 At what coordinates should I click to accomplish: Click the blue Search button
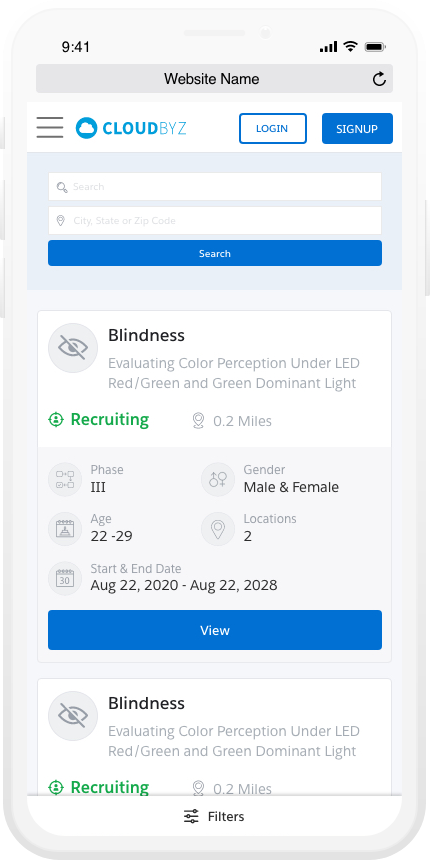pos(214,253)
